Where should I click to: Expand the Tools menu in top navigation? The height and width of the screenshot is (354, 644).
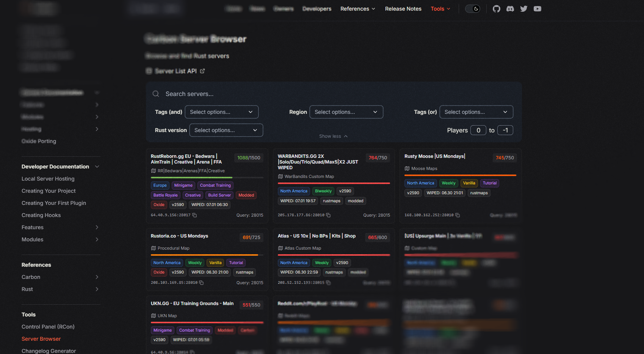coord(440,9)
